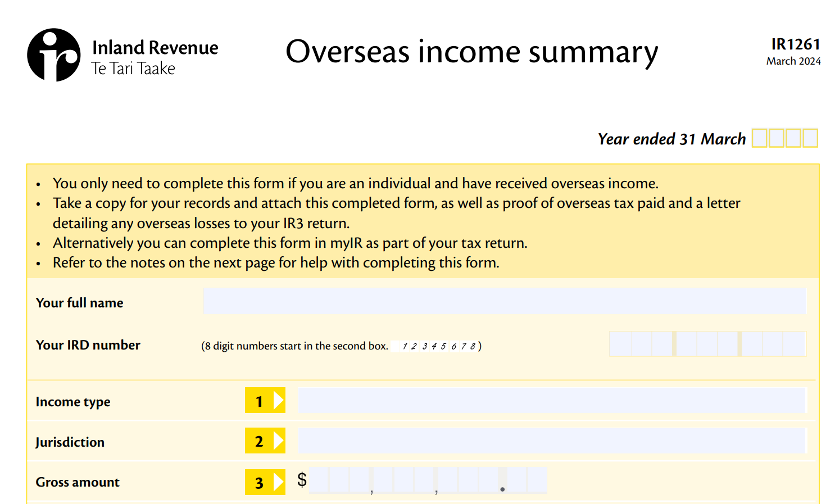Click the yellow arrow marker numbered 1
Viewport: 835px width, 504px height.
pos(265,401)
